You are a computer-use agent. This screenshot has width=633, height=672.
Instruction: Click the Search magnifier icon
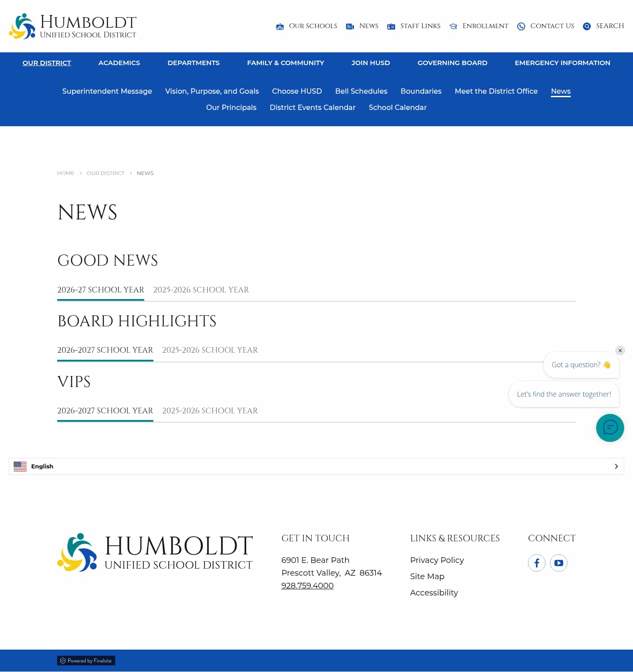pyautogui.click(x=587, y=26)
